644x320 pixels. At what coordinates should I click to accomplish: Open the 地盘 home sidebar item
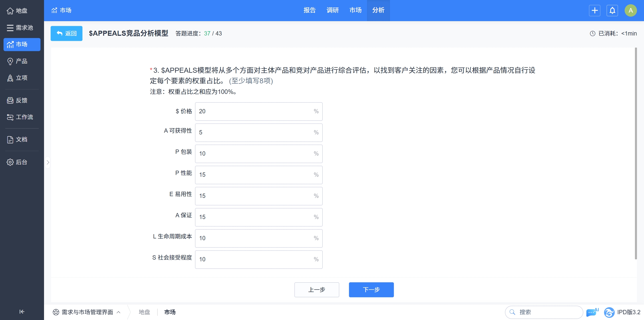coord(17,11)
